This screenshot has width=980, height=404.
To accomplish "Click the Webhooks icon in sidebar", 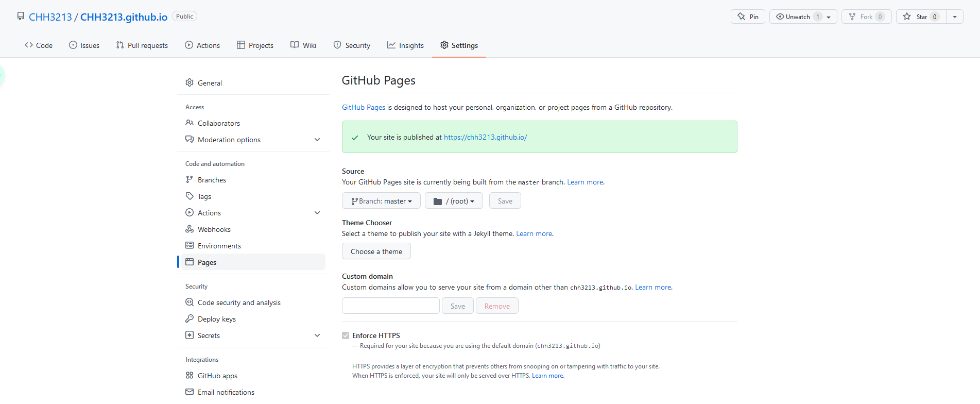I will pyautogui.click(x=190, y=229).
